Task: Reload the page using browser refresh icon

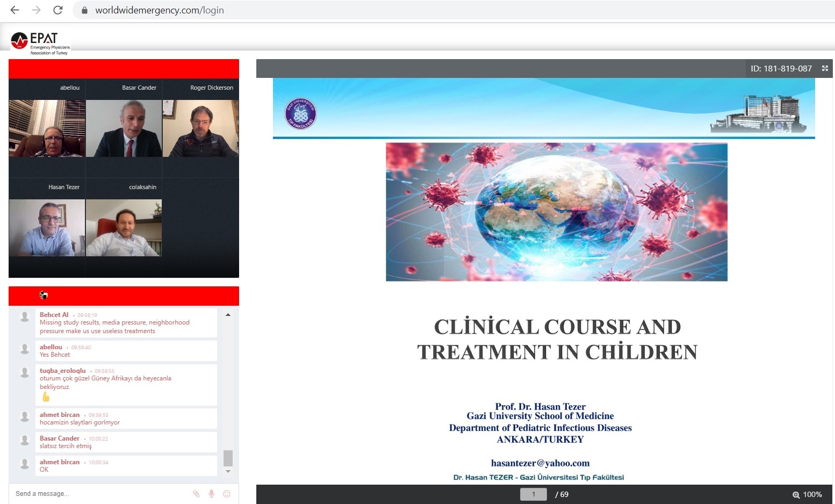Action: [x=58, y=10]
